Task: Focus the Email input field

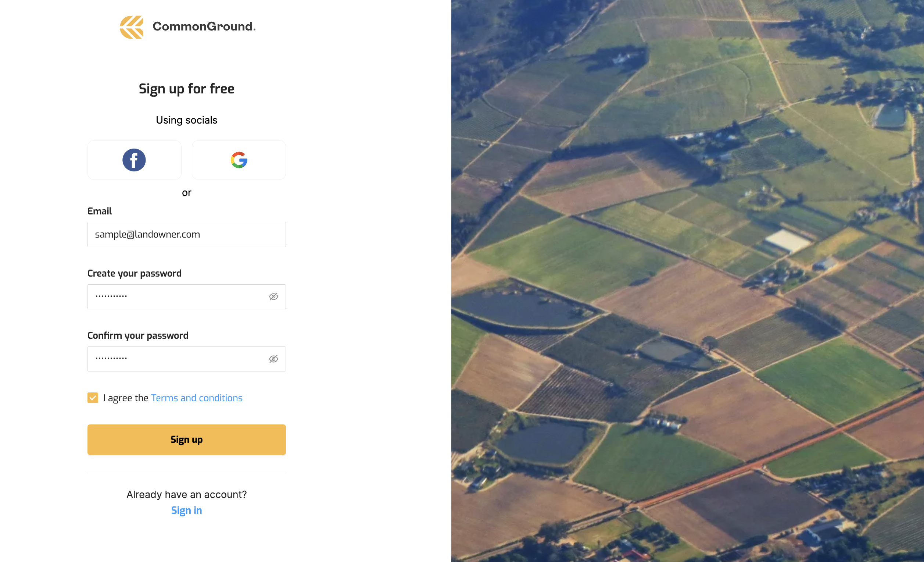Action: [x=186, y=235]
